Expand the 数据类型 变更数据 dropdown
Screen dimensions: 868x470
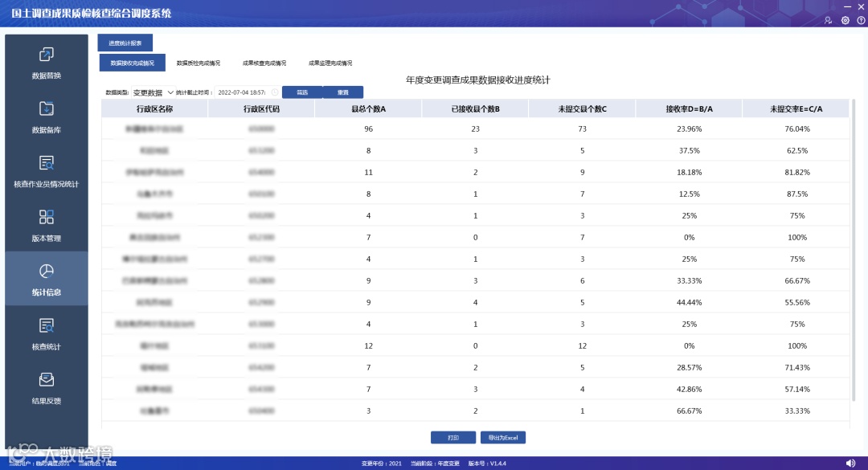154,92
